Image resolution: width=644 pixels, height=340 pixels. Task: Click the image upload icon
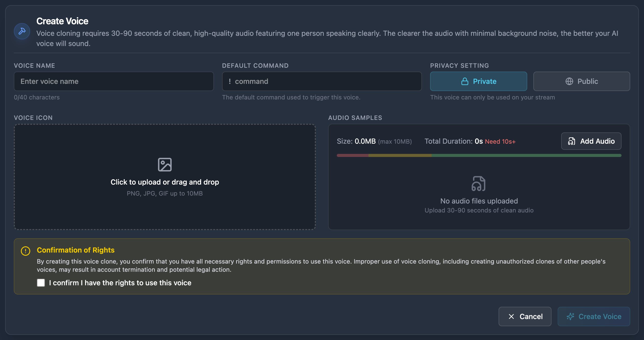point(165,165)
